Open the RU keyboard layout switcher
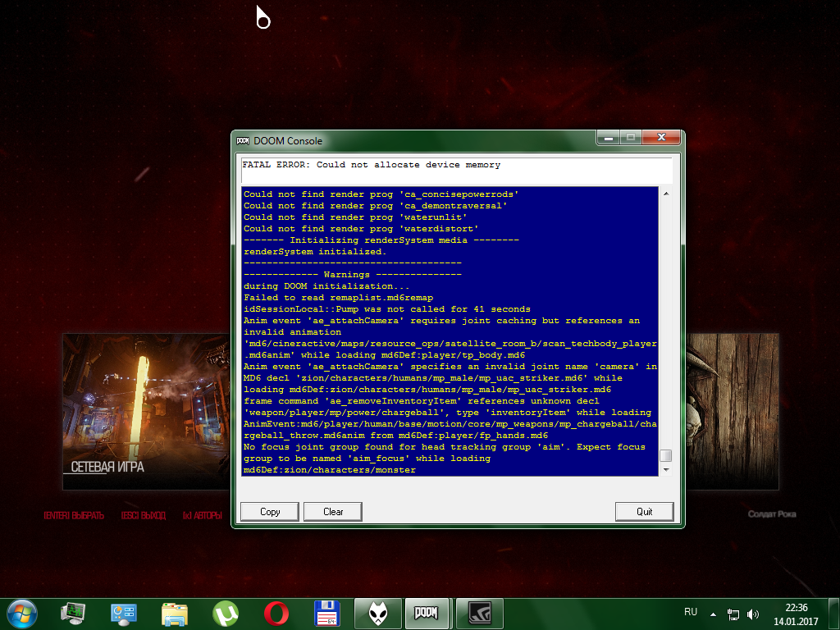840x630 pixels. 691,611
